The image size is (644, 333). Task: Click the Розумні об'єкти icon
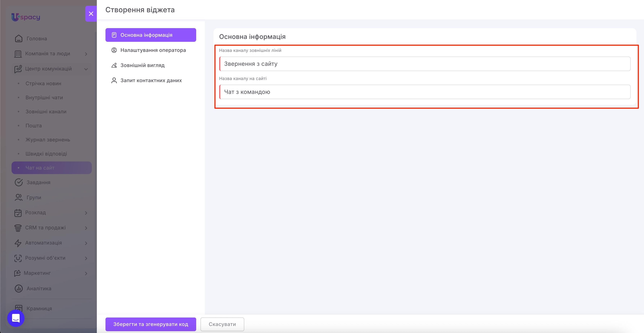(x=18, y=258)
